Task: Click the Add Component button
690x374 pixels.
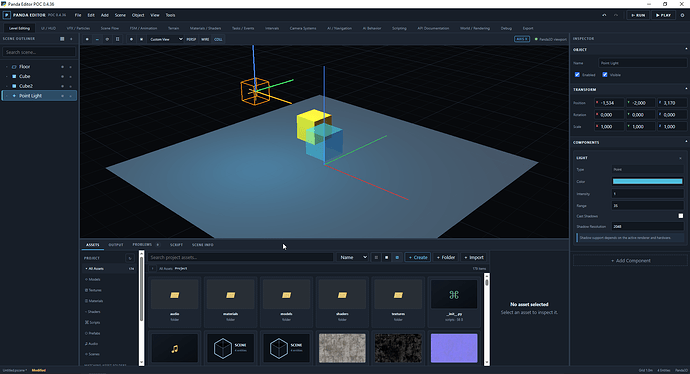Action: pos(630,260)
